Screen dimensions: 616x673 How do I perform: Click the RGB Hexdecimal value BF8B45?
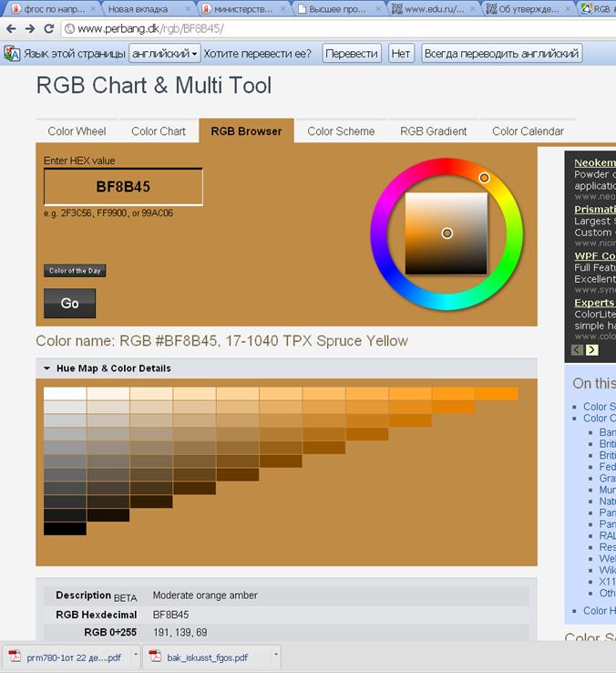170,615
